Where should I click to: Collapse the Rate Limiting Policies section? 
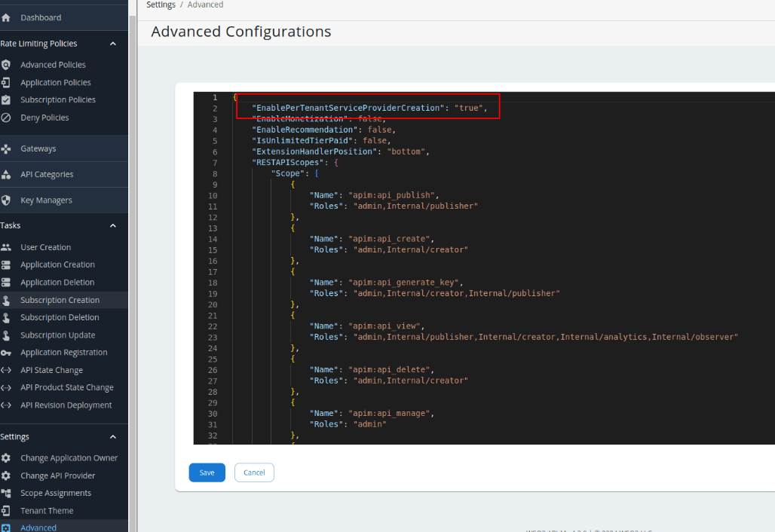(x=113, y=43)
